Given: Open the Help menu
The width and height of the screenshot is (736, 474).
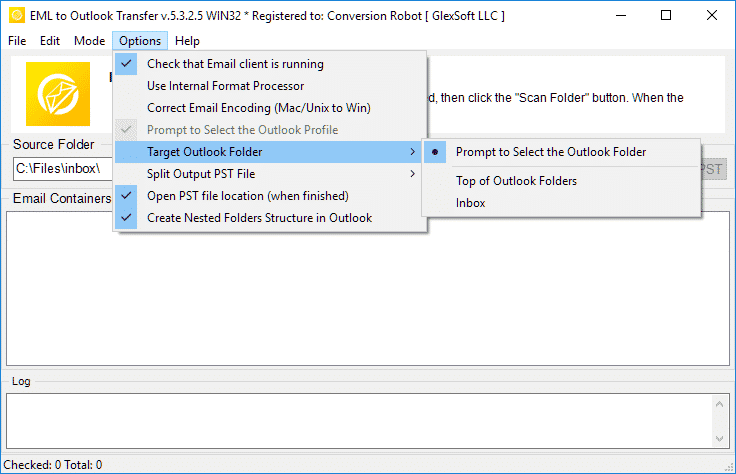Looking at the screenshot, I should coord(187,41).
